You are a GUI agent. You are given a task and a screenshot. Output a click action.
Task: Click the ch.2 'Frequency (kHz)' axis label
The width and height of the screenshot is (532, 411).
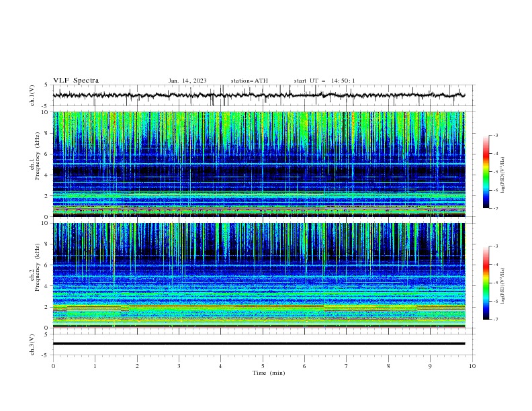(x=37, y=267)
